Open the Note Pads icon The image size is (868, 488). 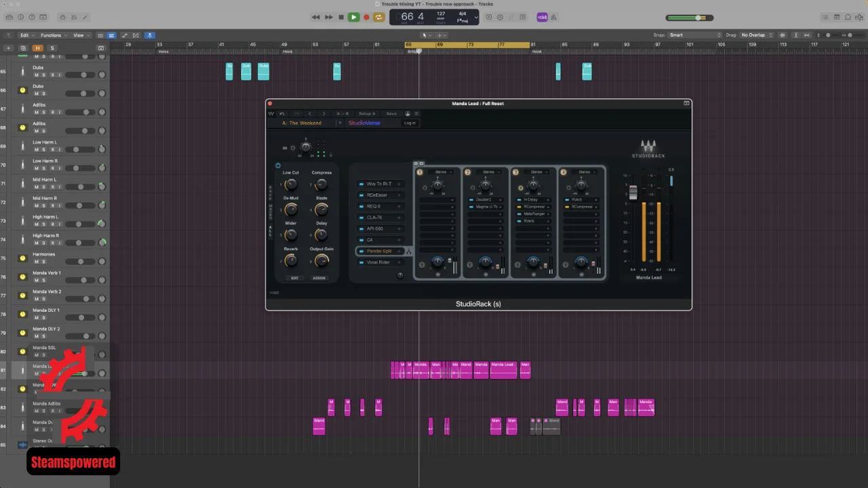(x=837, y=17)
